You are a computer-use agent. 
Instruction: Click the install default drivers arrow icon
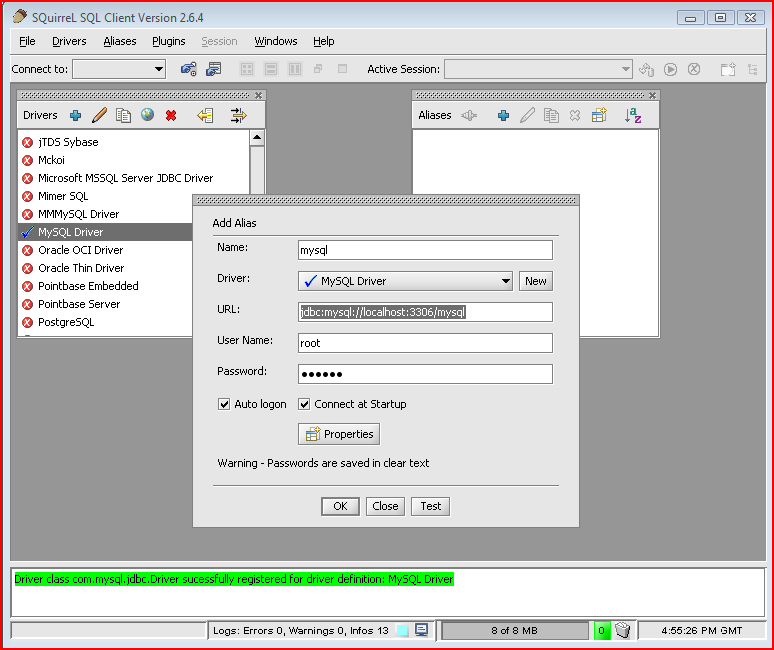click(x=205, y=115)
